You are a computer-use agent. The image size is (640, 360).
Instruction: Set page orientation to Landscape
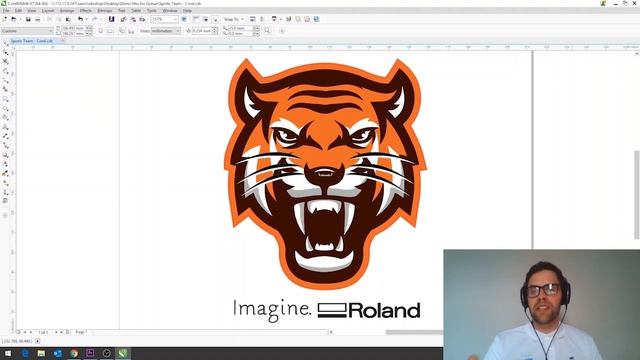[x=110, y=31]
